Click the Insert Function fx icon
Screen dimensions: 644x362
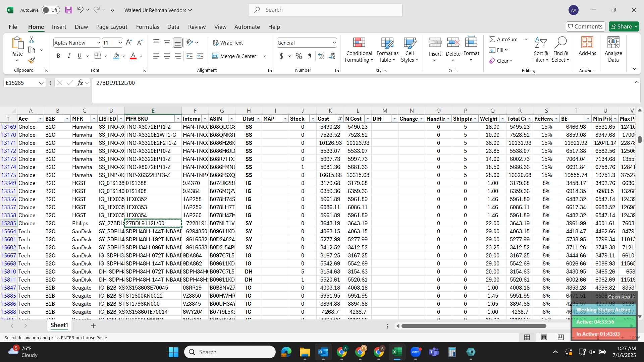pyautogui.click(x=80, y=83)
